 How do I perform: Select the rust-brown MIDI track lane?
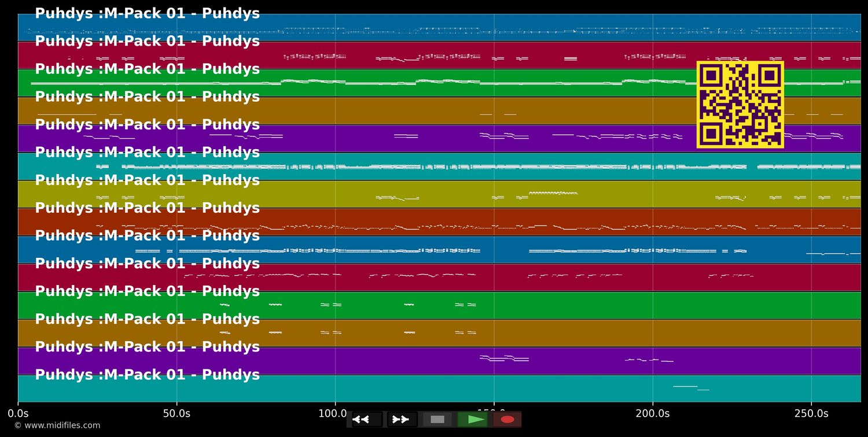click(439, 222)
